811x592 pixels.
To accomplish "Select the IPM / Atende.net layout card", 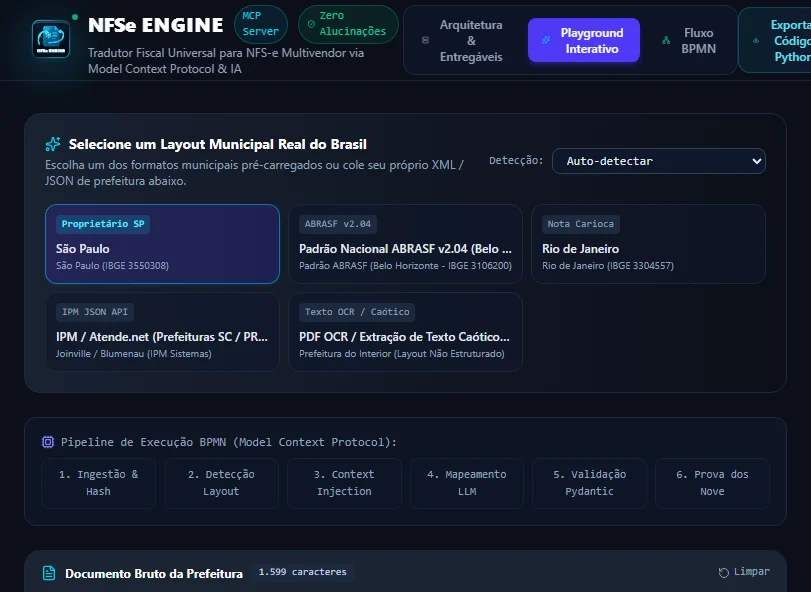I will point(162,332).
